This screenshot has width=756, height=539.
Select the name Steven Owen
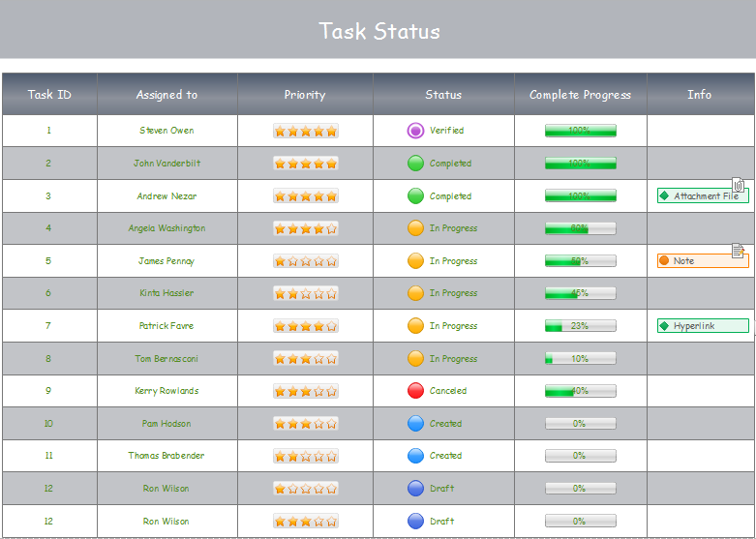[166, 131]
